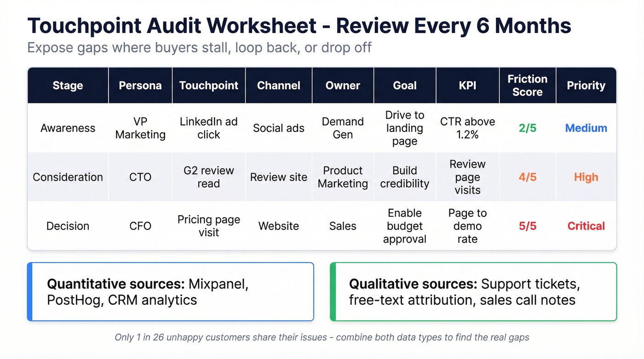Click the "Touchpoint" column header
The width and height of the screenshot is (644, 359).
pyautogui.click(x=208, y=85)
